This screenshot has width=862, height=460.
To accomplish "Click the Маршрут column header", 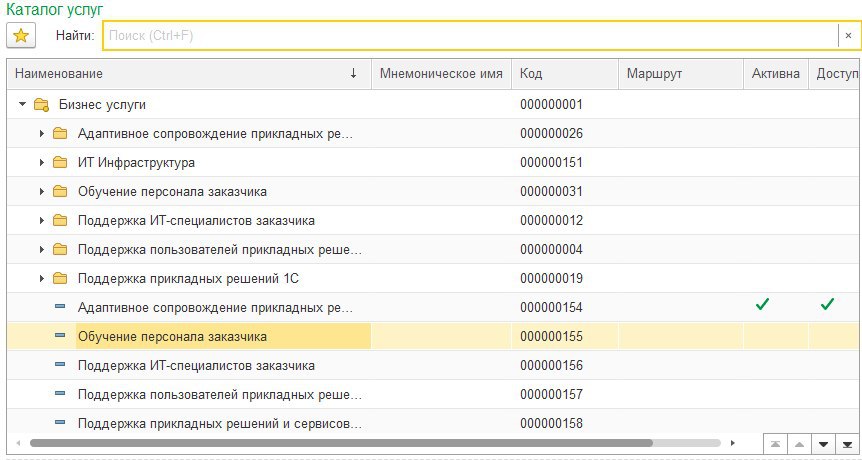I will [681, 74].
